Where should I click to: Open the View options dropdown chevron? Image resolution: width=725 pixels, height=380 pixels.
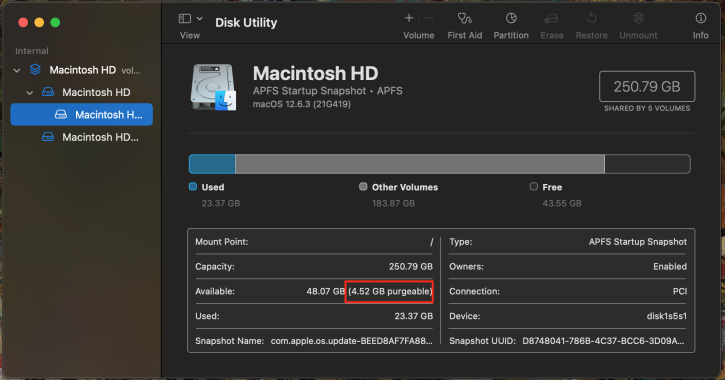[200, 18]
